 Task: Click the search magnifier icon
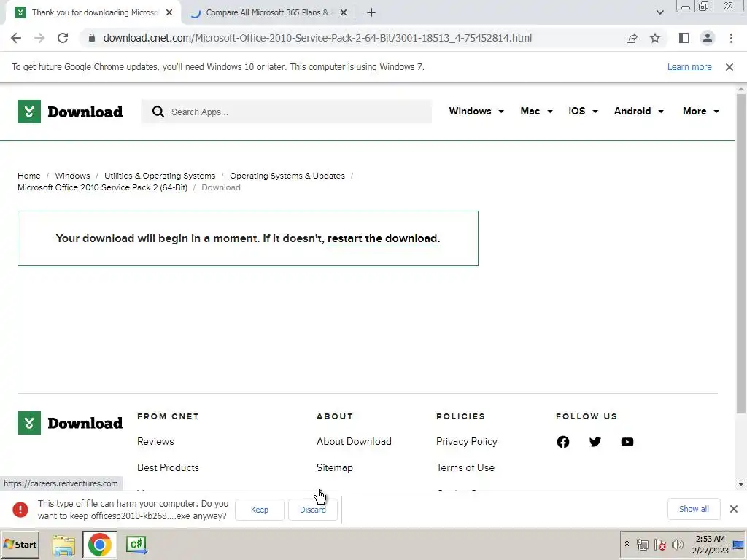[158, 112]
